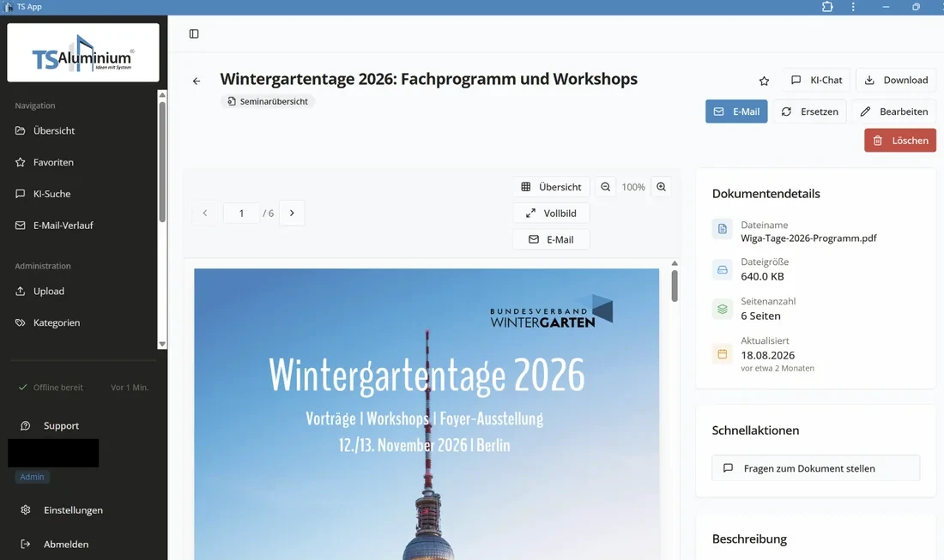Image resolution: width=944 pixels, height=560 pixels.
Task: Click the Dateigröße storage icon
Action: 723,269
